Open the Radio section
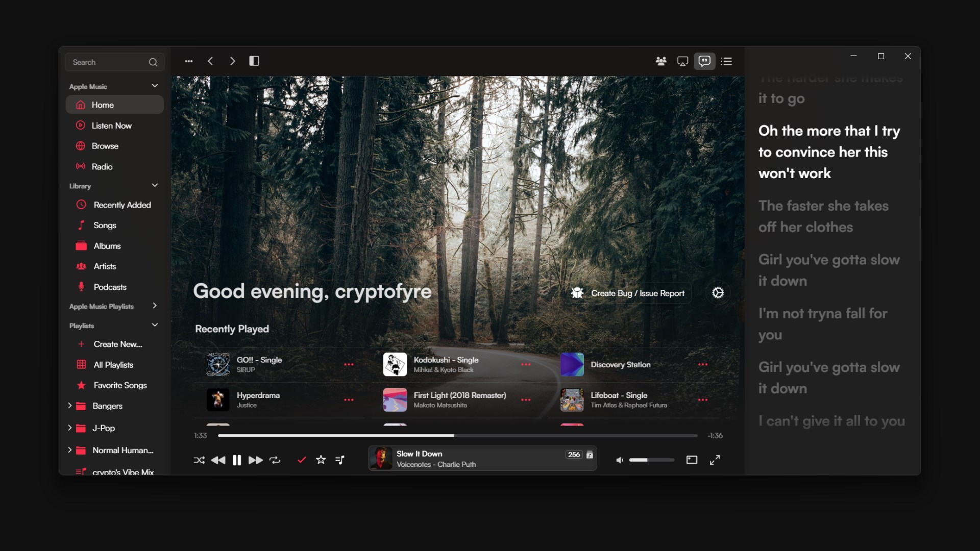The image size is (980, 551). [101, 166]
